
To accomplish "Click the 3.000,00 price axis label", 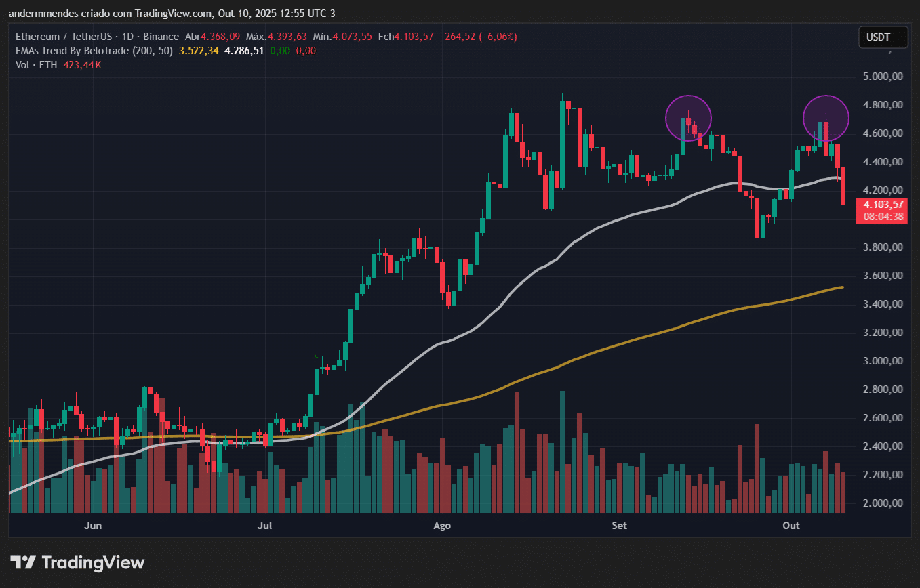I will point(882,361).
